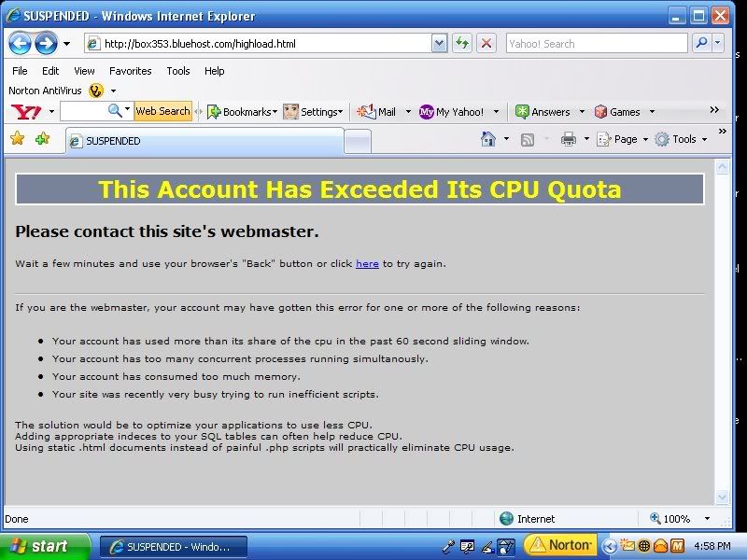
Task: Open the Favorites menu
Action: tap(130, 71)
